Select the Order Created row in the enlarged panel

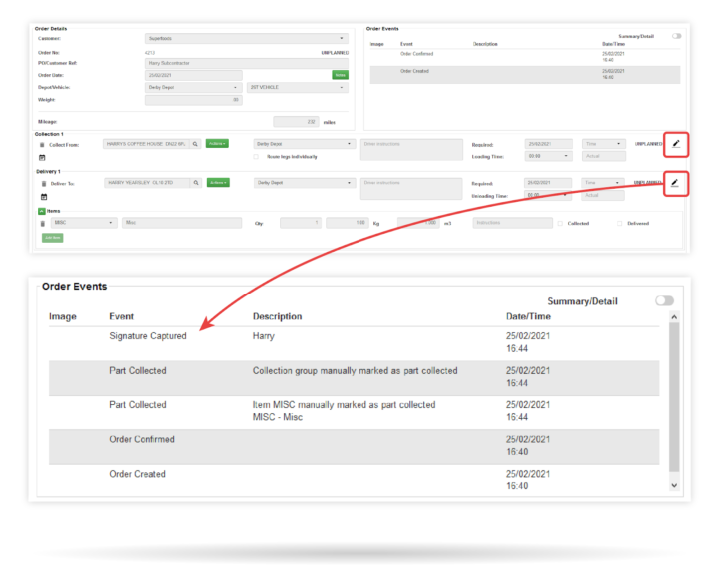(354, 480)
